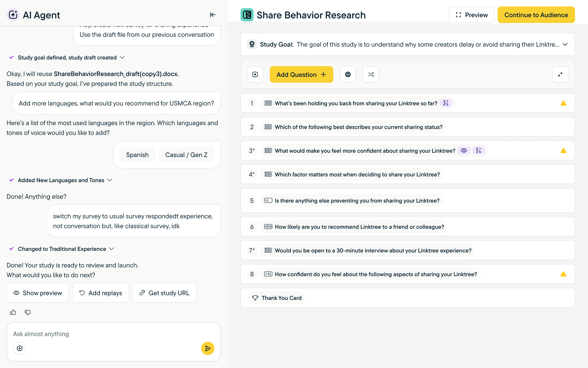Click Add replays suggestion
Viewport: 588px width, 368px height.
tap(101, 293)
